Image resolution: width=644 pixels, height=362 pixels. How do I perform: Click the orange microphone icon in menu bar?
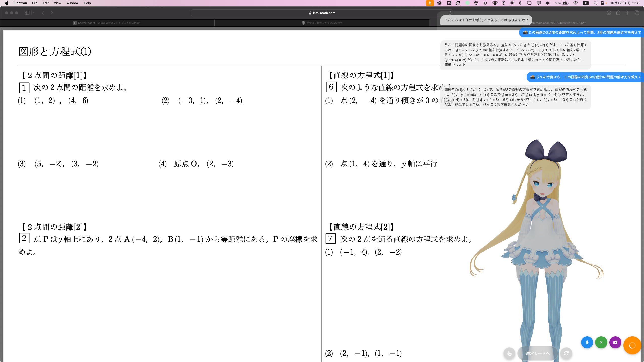tap(430, 3)
